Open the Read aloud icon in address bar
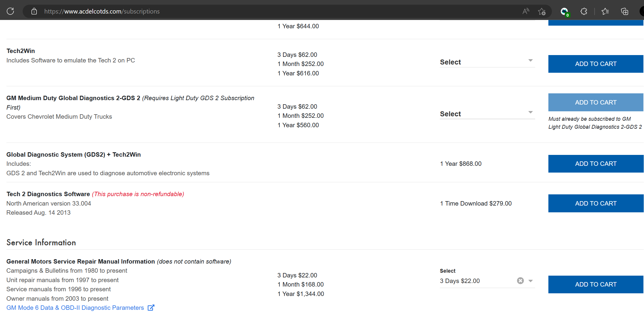This screenshot has height=326, width=644. (526, 11)
